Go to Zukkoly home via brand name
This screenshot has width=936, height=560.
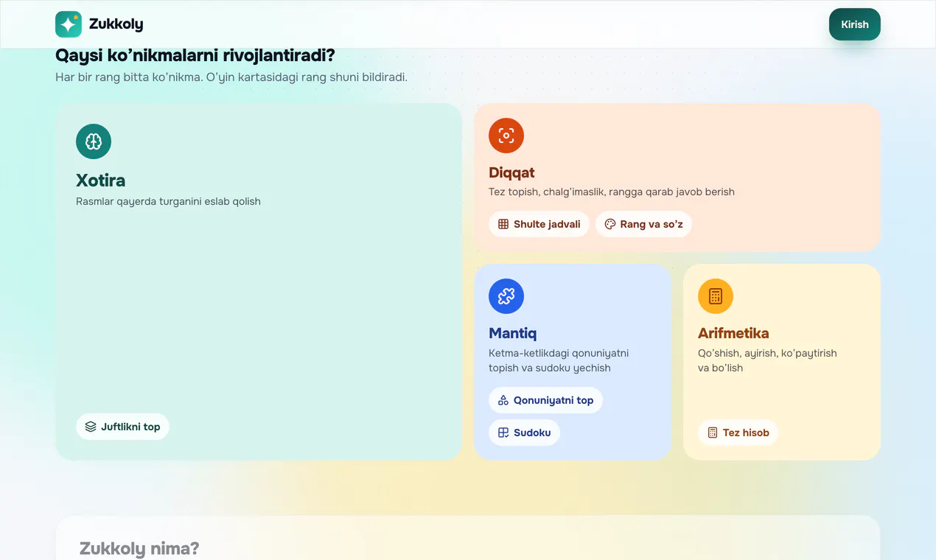point(116,24)
